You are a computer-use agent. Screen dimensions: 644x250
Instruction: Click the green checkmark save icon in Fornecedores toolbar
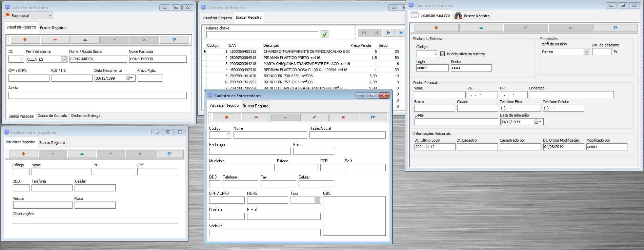click(x=314, y=117)
